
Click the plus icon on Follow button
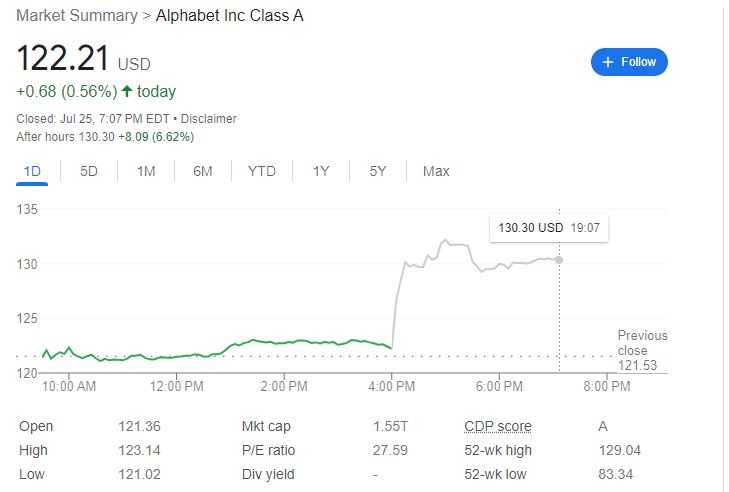(x=608, y=62)
